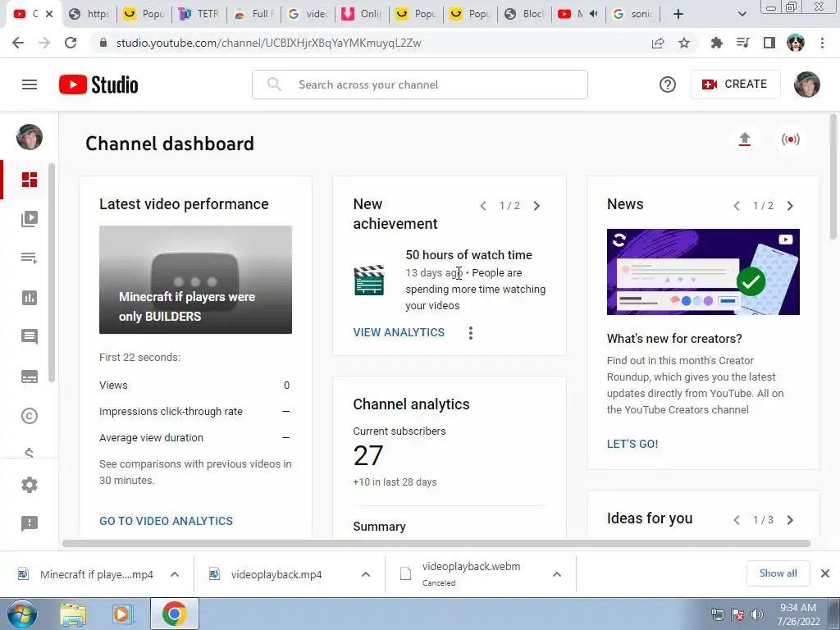The height and width of the screenshot is (630, 840).
Task: Expand options for videoplayback.mp4 download
Action: (366, 574)
